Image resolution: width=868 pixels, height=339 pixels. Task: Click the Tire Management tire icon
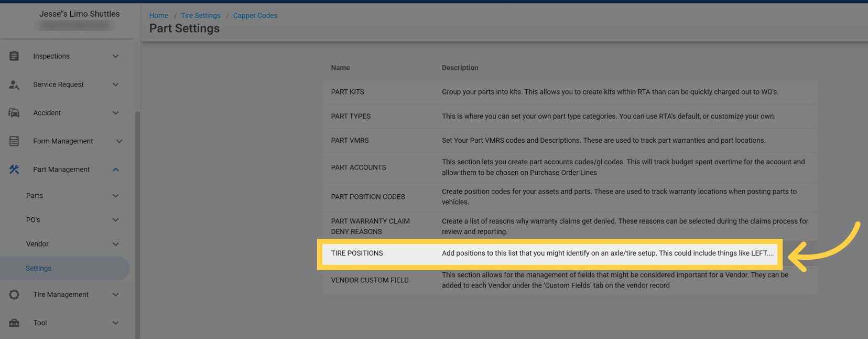14,294
